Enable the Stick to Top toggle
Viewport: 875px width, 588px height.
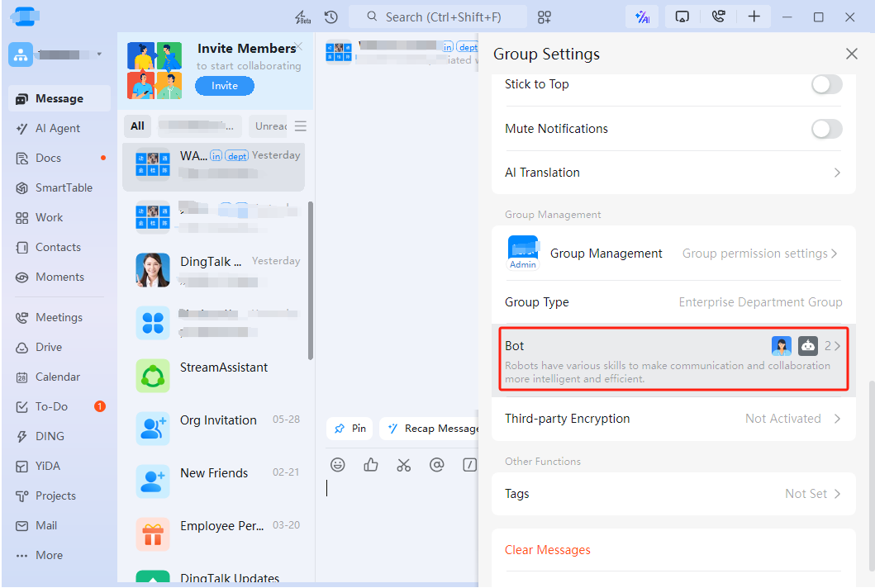826,84
